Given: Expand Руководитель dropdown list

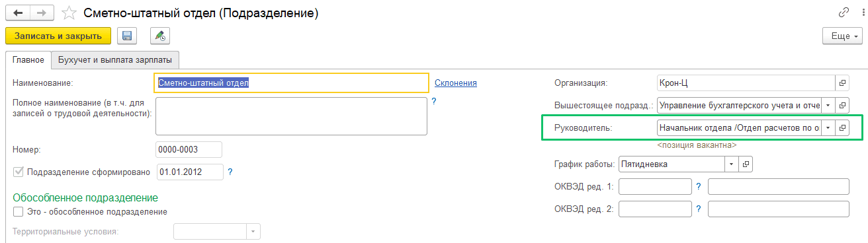Looking at the screenshot, I should (x=828, y=128).
